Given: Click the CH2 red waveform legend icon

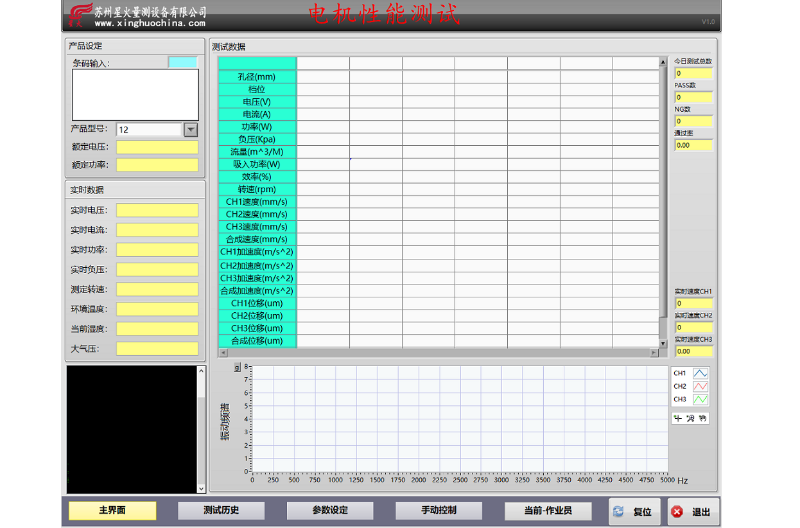Looking at the screenshot, I should [700, 386].
